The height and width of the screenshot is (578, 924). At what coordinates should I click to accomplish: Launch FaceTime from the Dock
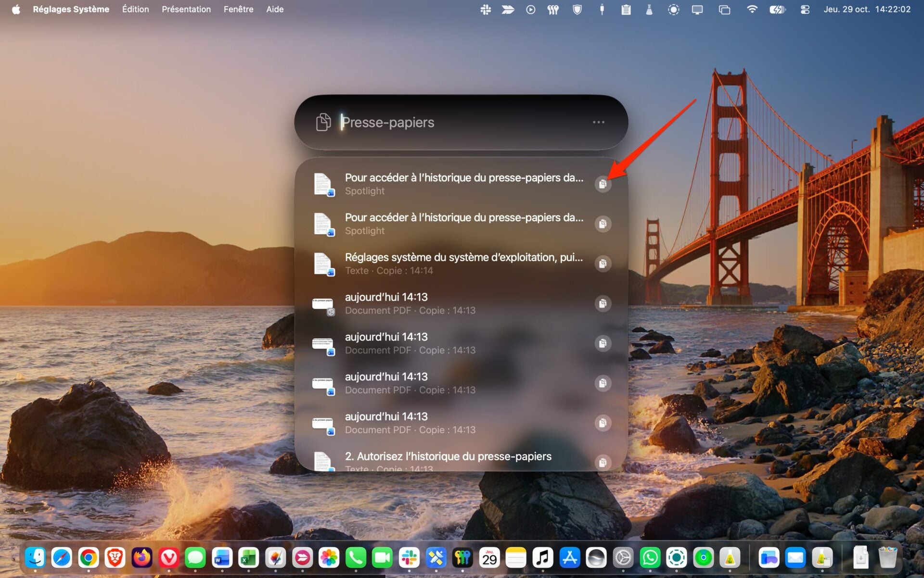click(x=382, y=558)
